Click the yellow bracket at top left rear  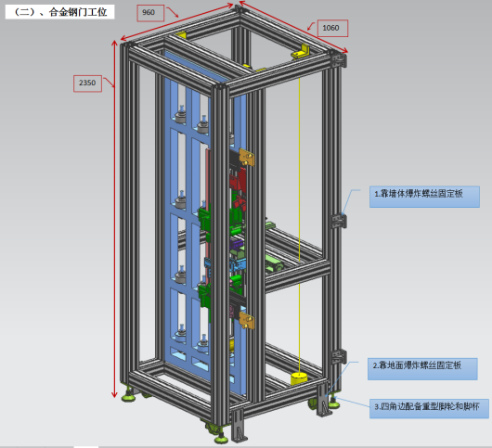pyautogui.click(x=181, y=35)
